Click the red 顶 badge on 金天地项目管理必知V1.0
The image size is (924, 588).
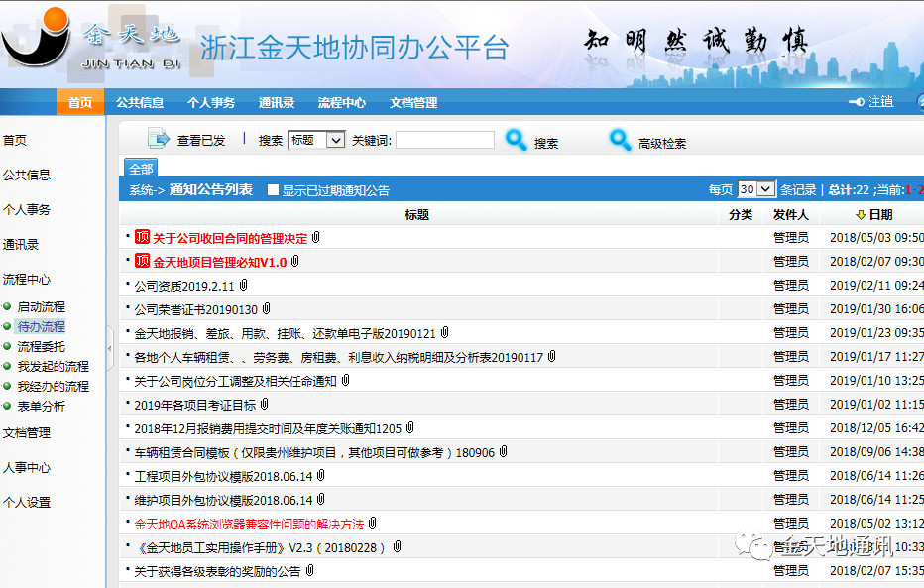[x=142, y=261]
